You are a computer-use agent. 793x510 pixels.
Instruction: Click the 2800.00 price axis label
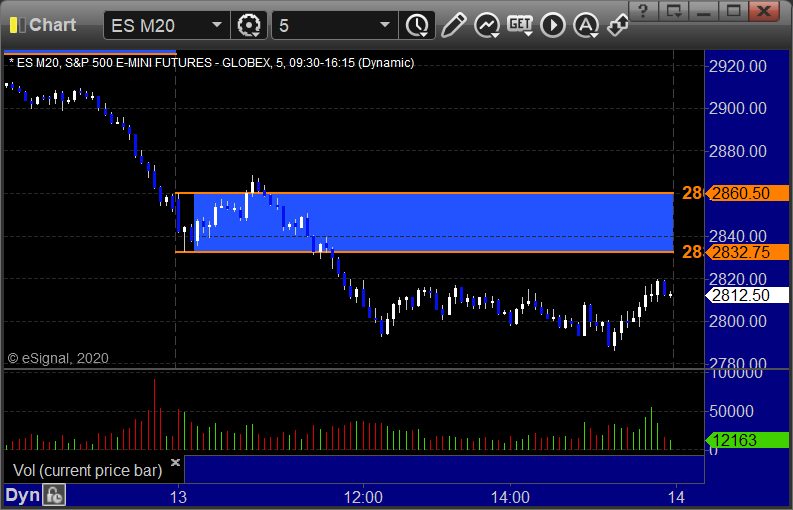[x=737, y=321]
